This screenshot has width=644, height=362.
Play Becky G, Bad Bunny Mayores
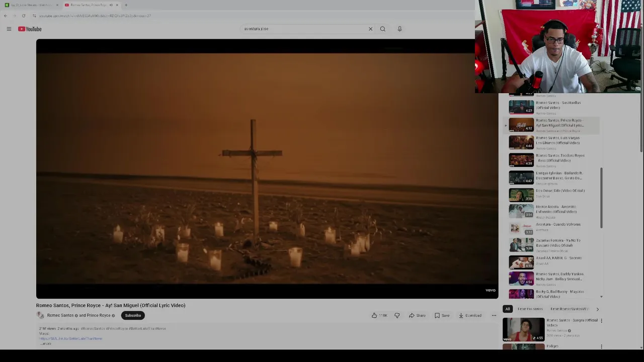[x=551, y=294]
